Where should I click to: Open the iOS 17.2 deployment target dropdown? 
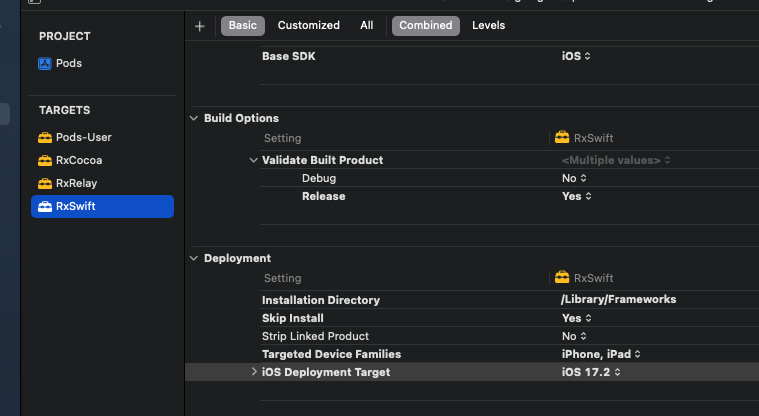pos(591,372)
